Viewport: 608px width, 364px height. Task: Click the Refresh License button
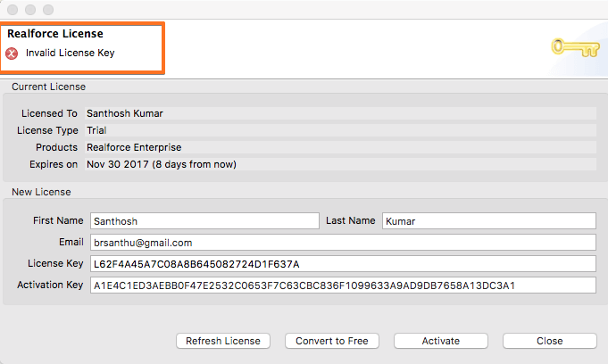pyautogui.click(x=223, y=341)
